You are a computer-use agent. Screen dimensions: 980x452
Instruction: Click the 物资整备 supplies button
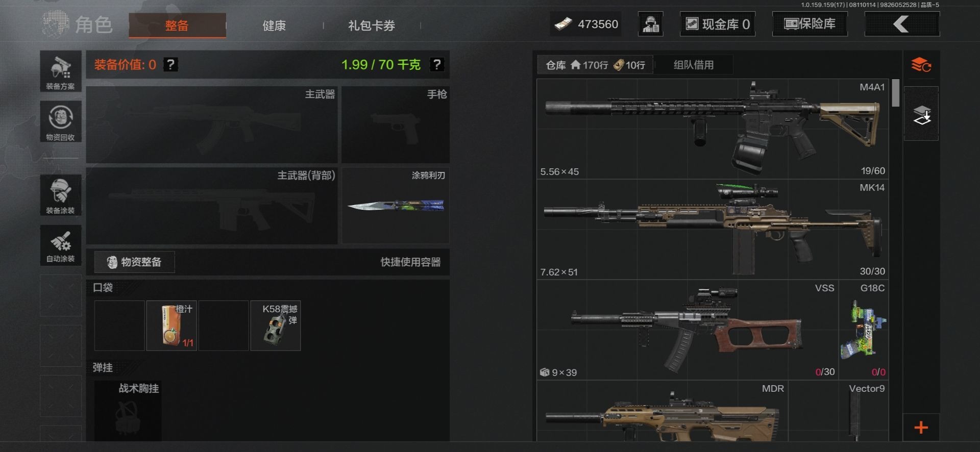coord(134,262)
